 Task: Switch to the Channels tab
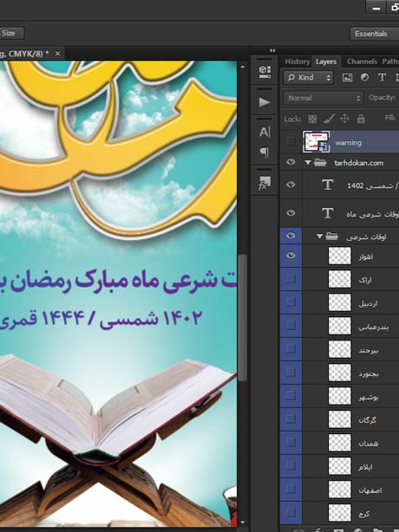tap(362, 62)
